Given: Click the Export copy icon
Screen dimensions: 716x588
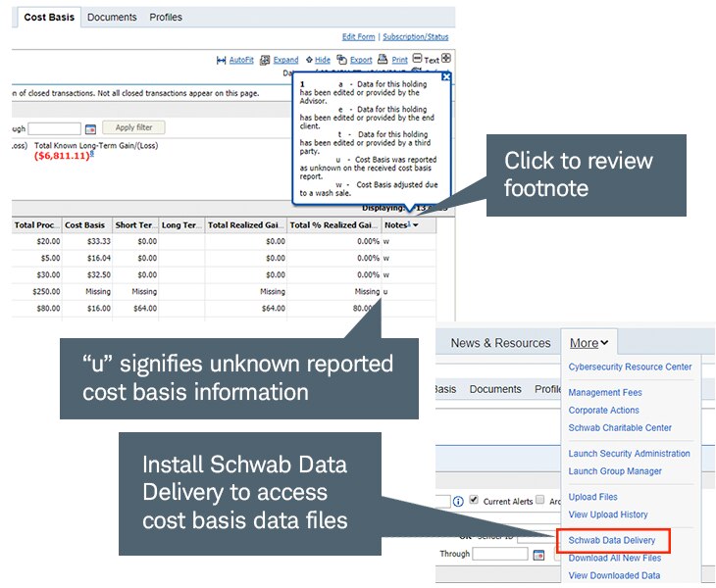Looking at the screenshot, I should point(341,60).
